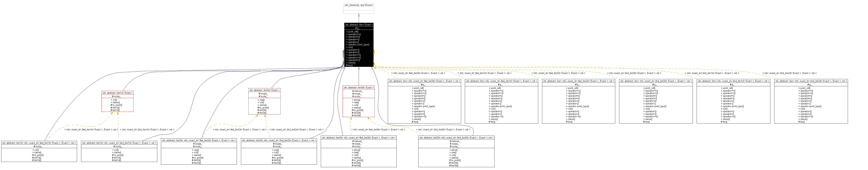Open the iter< mlc::exact_vt< fwd_iter3d< Exact > > node
868x170 pixels.
tap(424, 101)
